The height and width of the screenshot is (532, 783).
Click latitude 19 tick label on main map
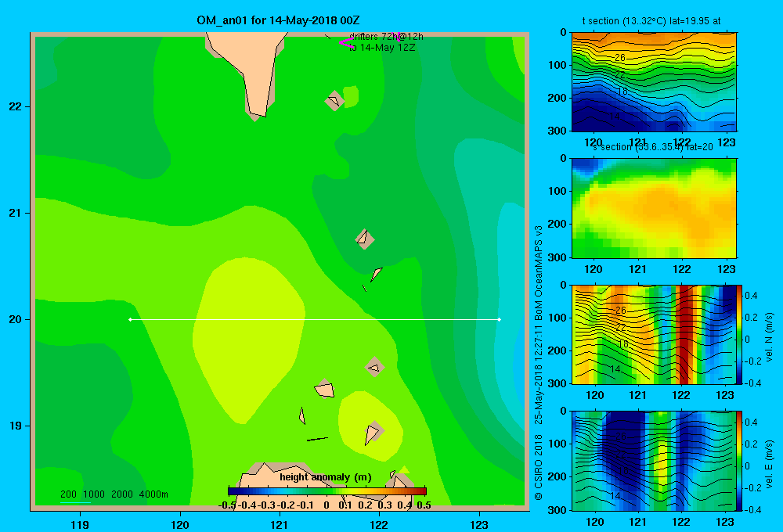[x=16, y=426]
